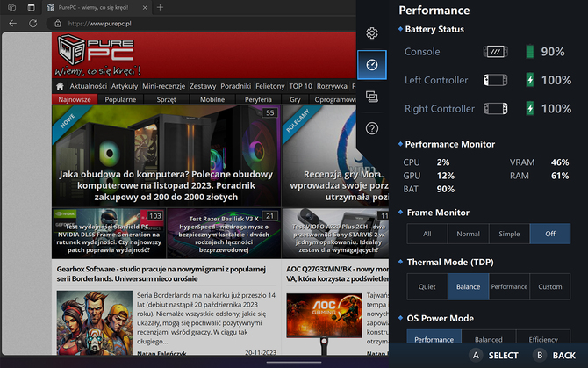Click Left Controller charging battery icon
The image size is (588, 368).
(x=529, y=80)
